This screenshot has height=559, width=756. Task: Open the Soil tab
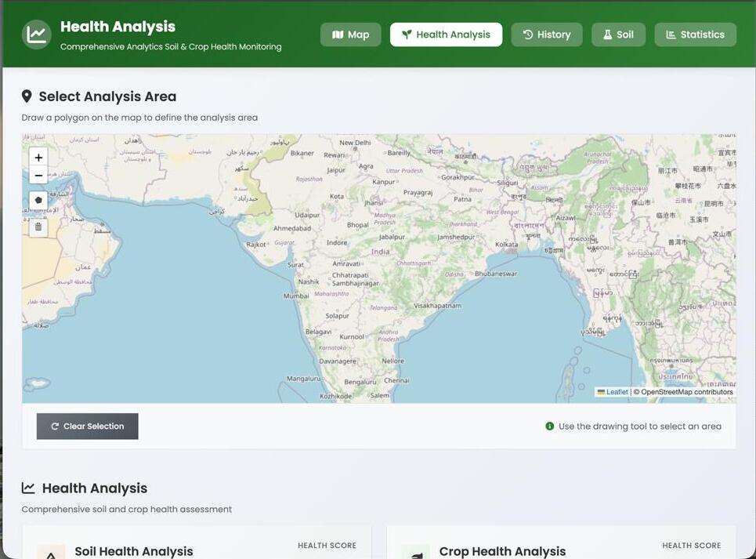[x=618, y=34]
